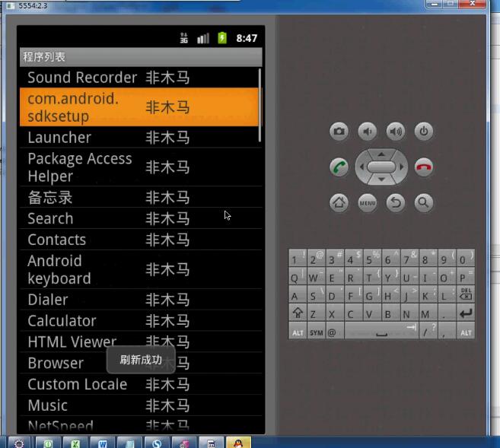This screenshot has height=448, width=500.
Task: Click the program list scrollbar
Action: point(260,105)
